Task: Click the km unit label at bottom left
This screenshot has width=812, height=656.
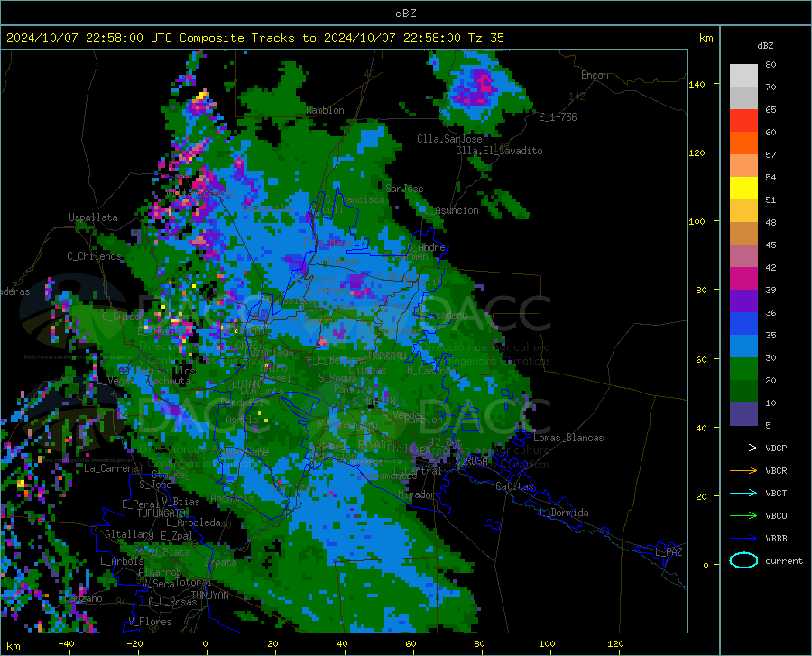Action: [13, 646]
